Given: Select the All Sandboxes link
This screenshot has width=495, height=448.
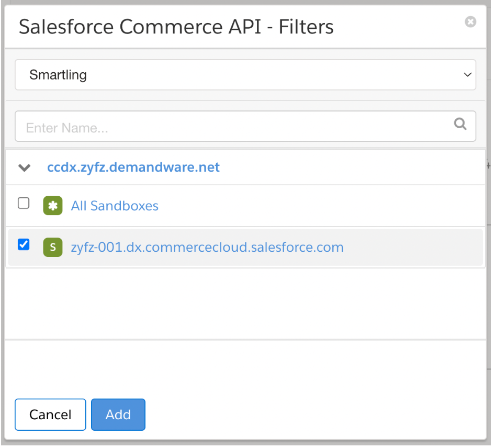Looking at the screenshot, I should tap(115, 206).
